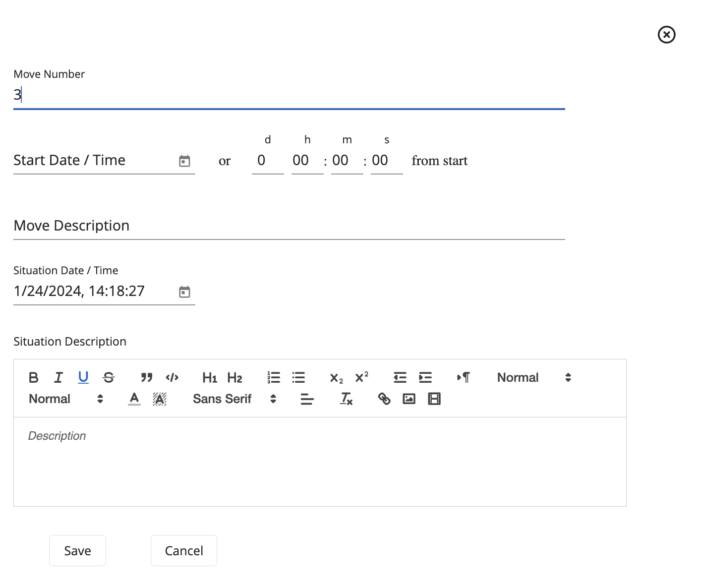Create a bulleted list
The height and width of the screenshot is (588, 701).
click(298, 378)
